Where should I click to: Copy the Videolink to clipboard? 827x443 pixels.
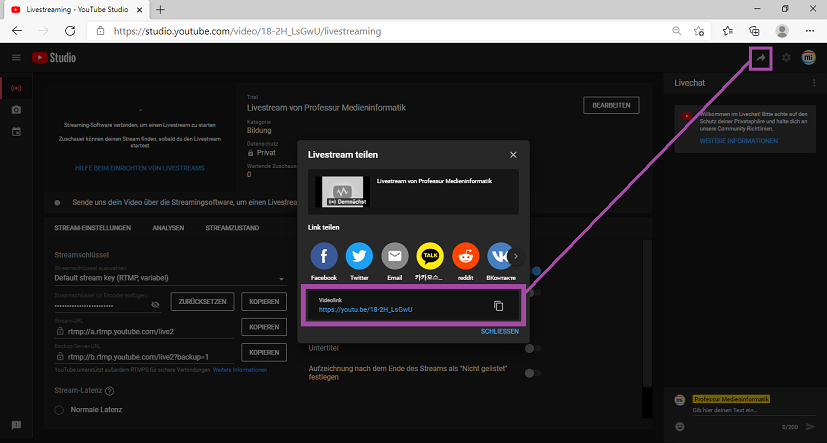tap(498, 306)
